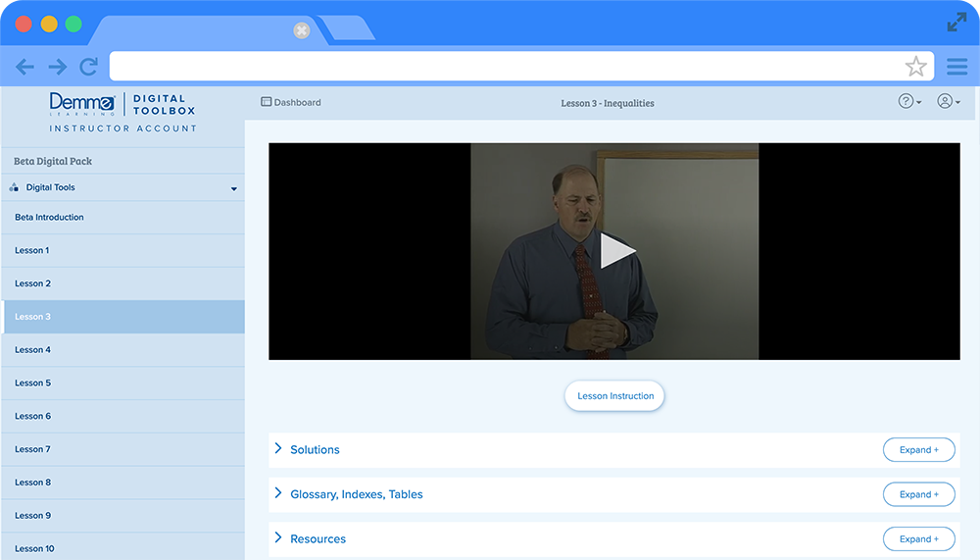Reload the page with refresh icon

pyautogui.click(x=88, y=67)
